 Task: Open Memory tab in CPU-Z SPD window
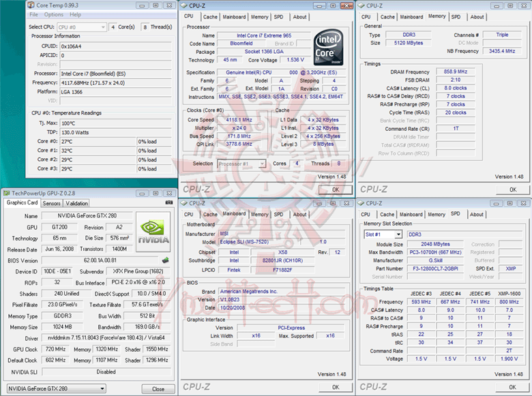tap(437, 215)
